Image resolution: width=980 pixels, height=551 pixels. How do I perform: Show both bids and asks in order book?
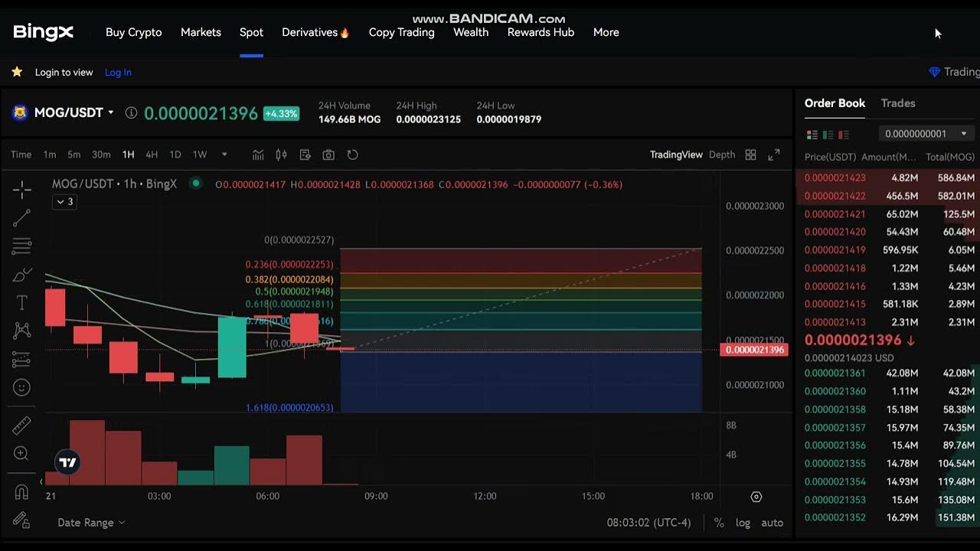tap(812, 135)
